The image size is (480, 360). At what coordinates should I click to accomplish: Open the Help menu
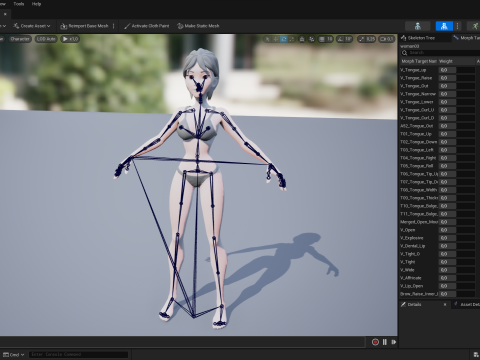pos(36,4)
